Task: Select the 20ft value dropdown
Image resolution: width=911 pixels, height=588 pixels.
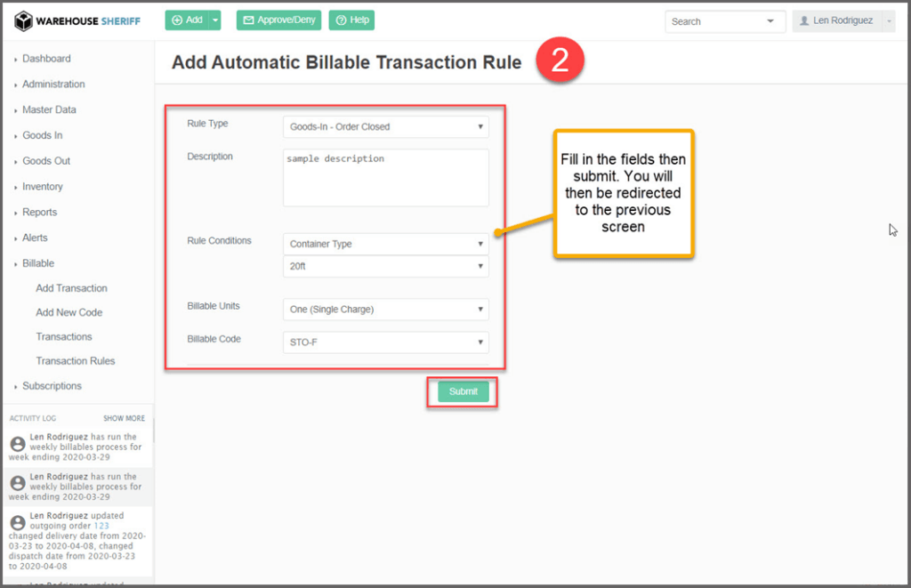Action: point(385,266)
